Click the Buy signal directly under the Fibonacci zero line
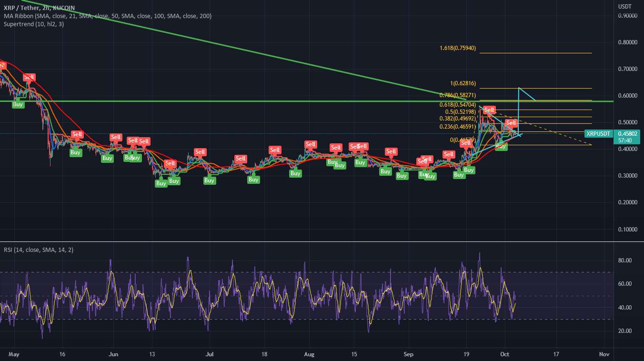Screen dimensions: 644x361 tap(501, 146)
